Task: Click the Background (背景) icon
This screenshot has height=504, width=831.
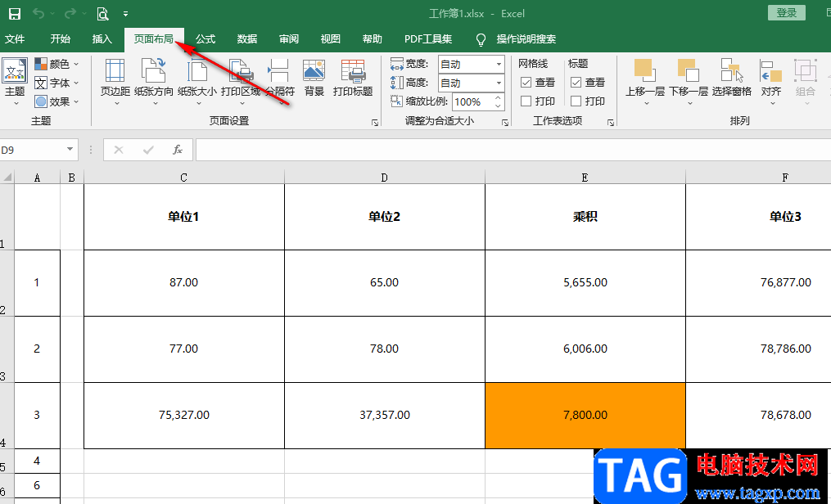Action: click(314, 70)
